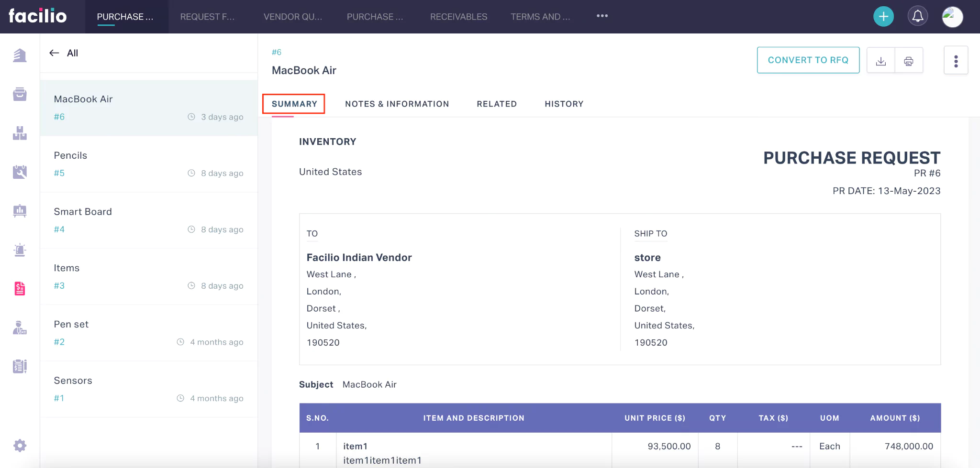This screenshot has height=468, width=980.
Task: Open the user profile avatar
Action: [x=952, y=17]
